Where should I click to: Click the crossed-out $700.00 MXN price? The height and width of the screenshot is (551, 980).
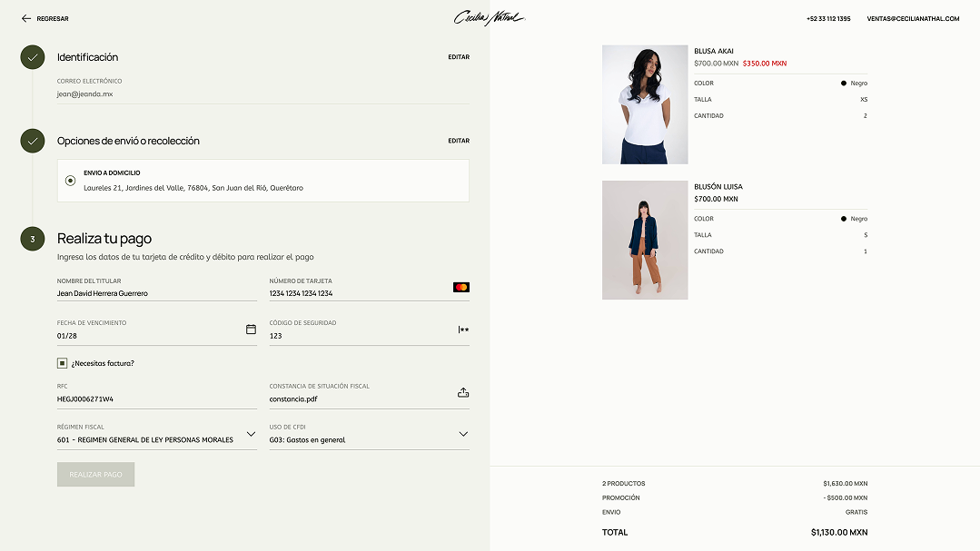[717, 64]
